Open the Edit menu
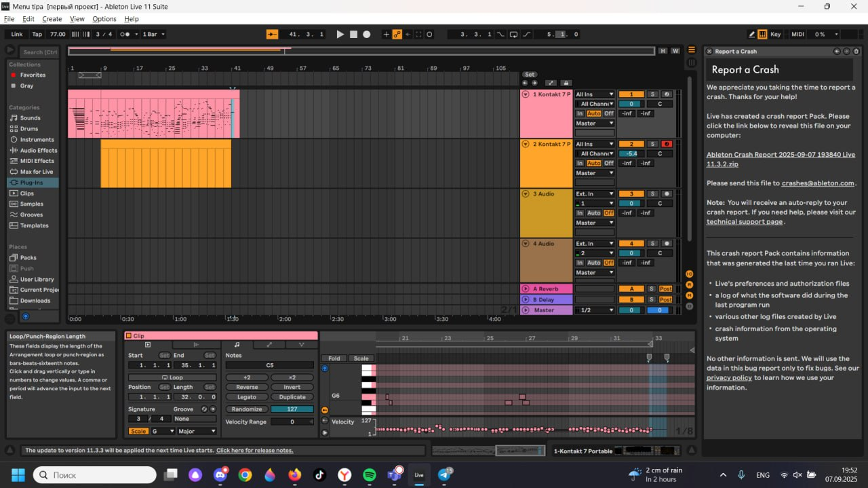This screenshot has height=488, width=868. pyautogui.click(x=28, y=19)
